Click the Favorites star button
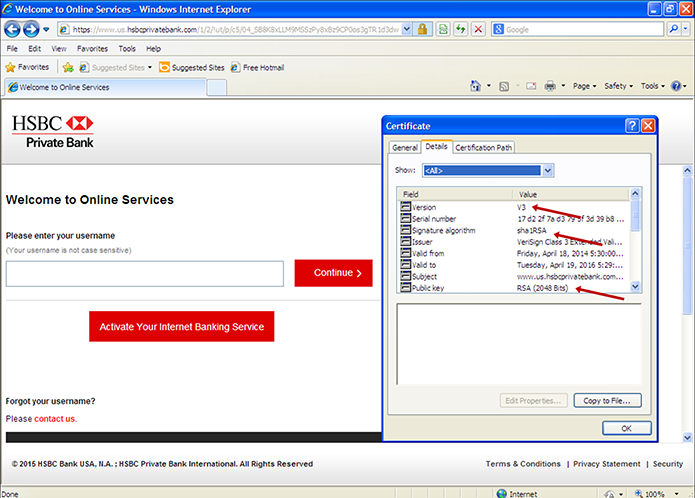Image resolution: width=695 pixels, height=498 pixels. tap(28, 67)
